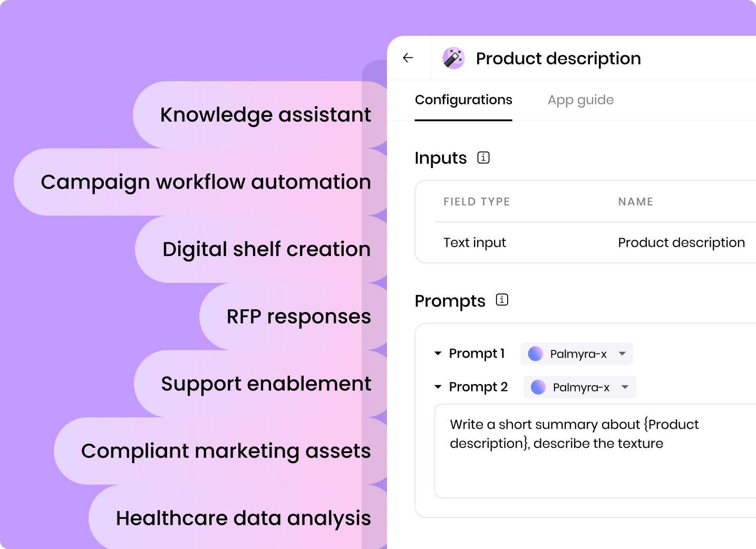Select Healthcare data analysis
Viewport: 756px width, 549px height.
tap(243, 518)
